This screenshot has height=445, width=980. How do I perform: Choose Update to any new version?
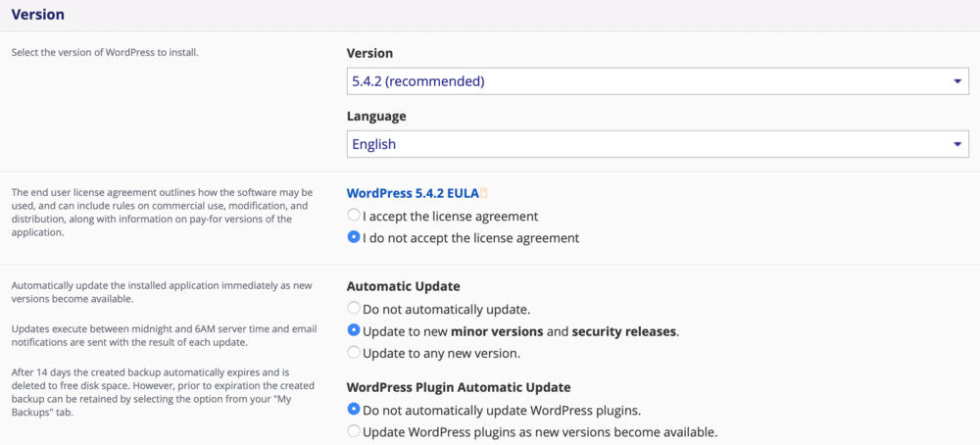(354, 353)
